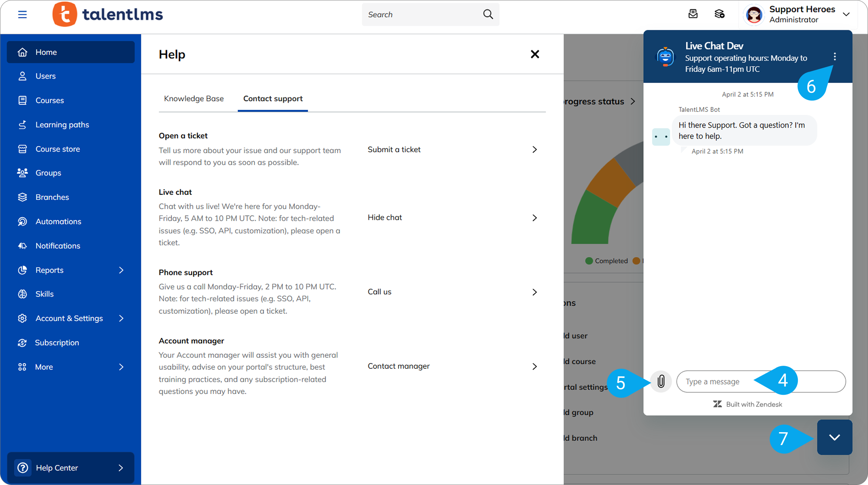Switch to the Knowledge Base tab
The image size is (868, 485).
coord(194,99)
